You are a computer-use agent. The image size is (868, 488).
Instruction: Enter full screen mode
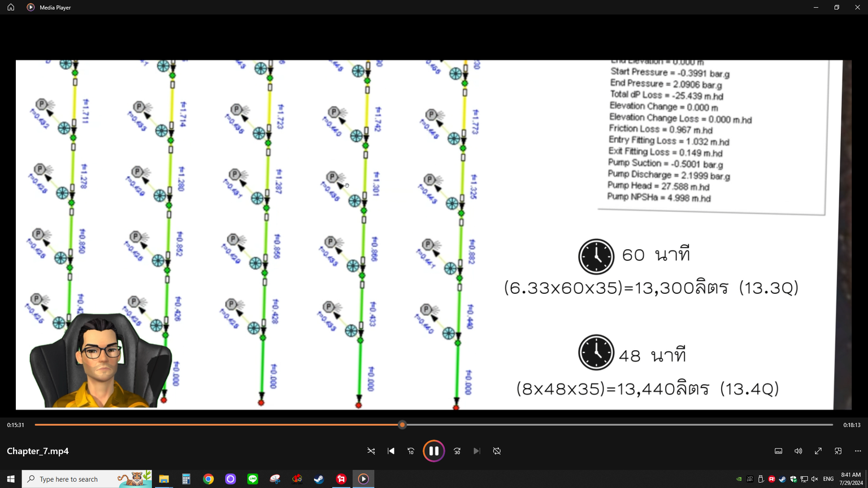click(818, 451)
